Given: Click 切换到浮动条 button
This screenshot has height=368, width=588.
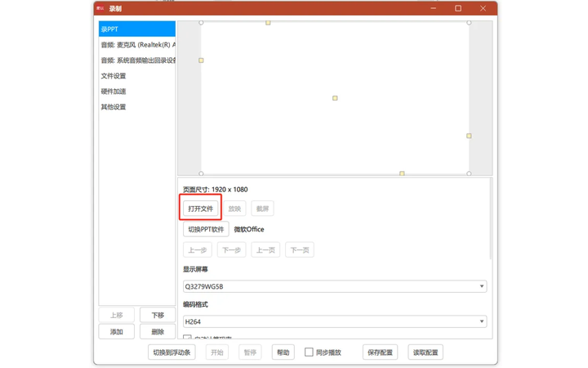Looking at the screenshot, I should click(x=171, y=352).
